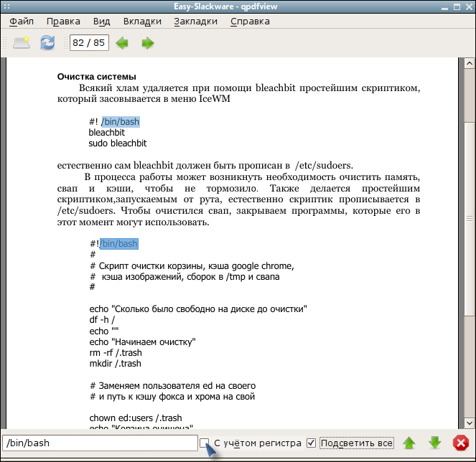Open the Закладки menu

point(195,22)
